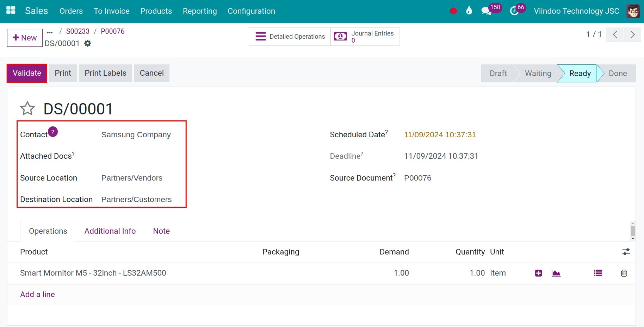Open gear actions menu next to DS/00001
Viewport: 644px width, 327px height.
click(x=88, y=43)
